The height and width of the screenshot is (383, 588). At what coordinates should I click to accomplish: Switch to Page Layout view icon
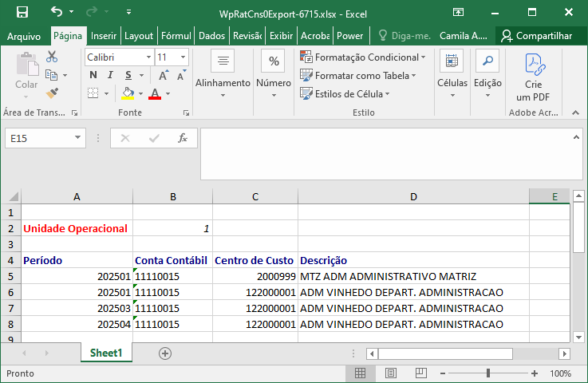[x=391, y=373]
